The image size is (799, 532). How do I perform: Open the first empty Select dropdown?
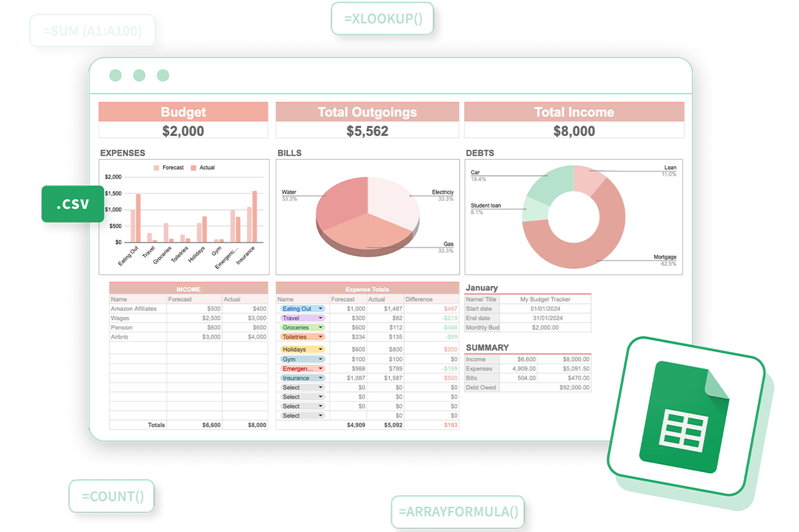(x=302, y=387)
